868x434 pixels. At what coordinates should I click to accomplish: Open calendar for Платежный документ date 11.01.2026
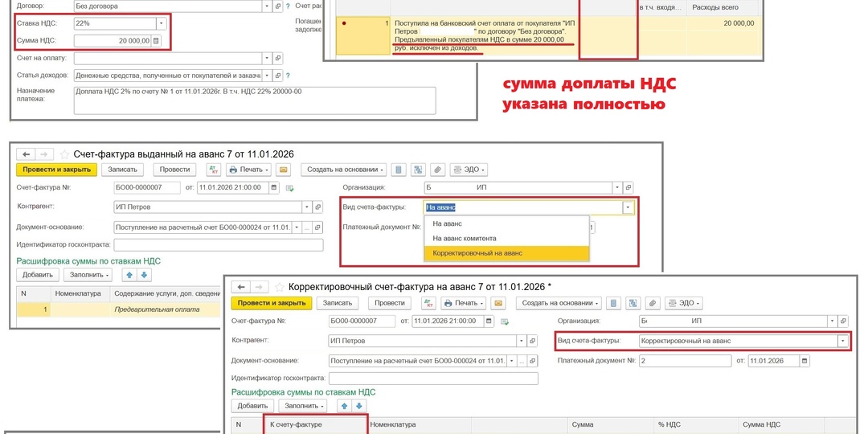pos(805,361)
